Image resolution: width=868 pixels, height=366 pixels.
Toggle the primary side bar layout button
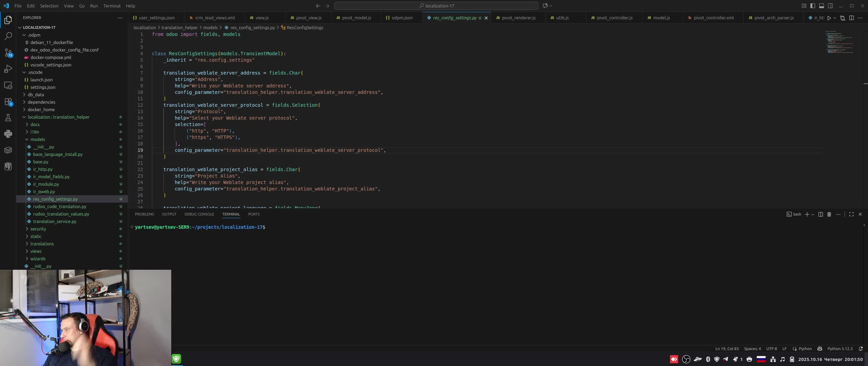point(813,6)
